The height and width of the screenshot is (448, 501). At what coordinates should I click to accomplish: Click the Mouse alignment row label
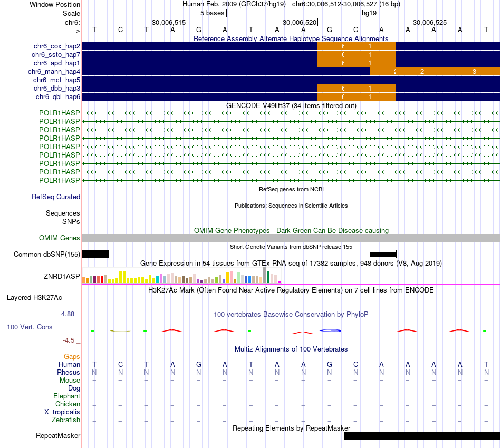coord(70,381)
